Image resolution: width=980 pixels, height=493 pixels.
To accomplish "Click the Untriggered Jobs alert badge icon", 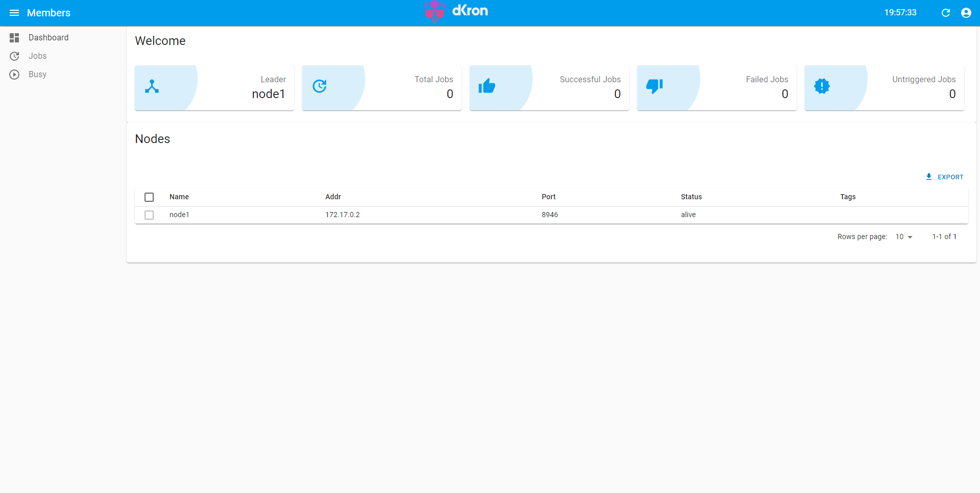I will [x=822, y=86].
